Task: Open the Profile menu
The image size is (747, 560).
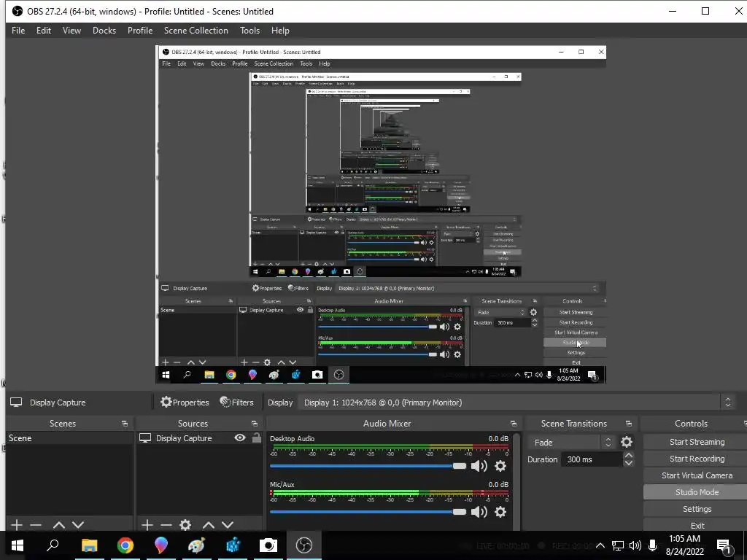Action: [x=139, y=31]
